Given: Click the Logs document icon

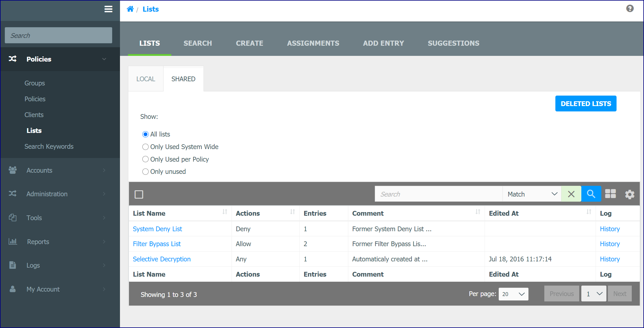Looking at the screenshot, I should tap(13, 265).
